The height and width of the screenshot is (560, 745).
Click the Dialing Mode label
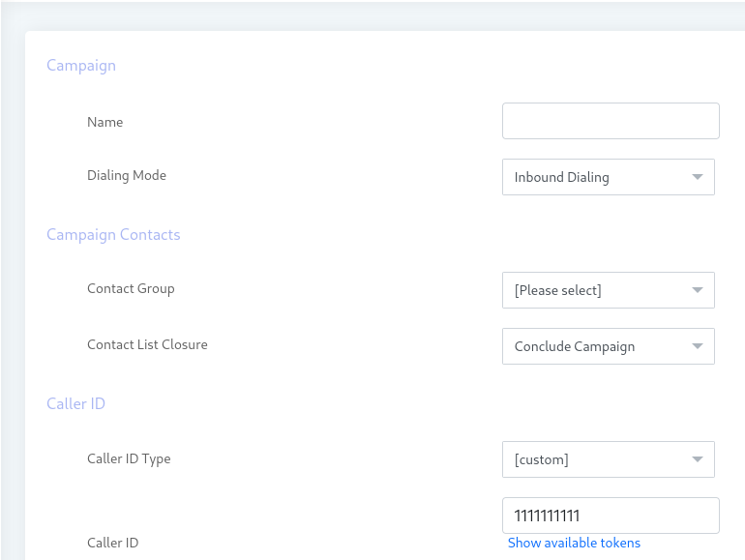coord(127,176)
